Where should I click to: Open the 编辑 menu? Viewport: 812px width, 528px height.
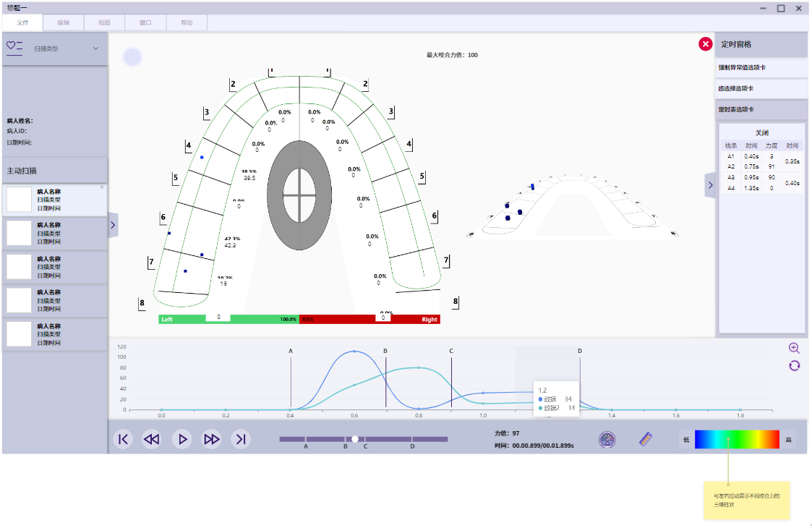coord(64,23)
